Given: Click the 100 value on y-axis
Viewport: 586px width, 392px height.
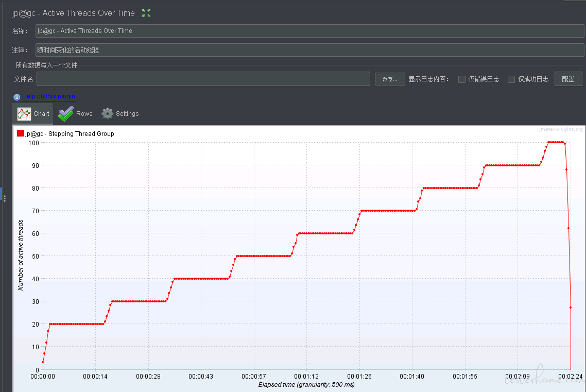Looking at the screenshot, I should point(33,143).
